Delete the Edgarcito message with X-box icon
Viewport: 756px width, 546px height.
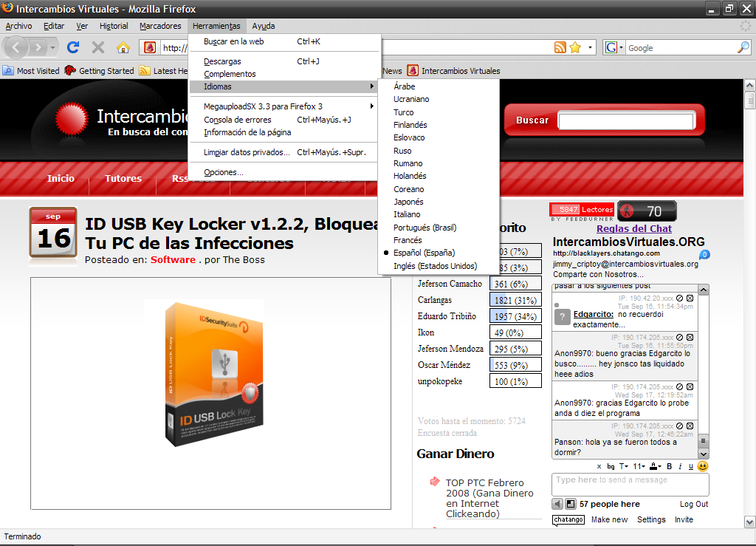pos(690,298)
